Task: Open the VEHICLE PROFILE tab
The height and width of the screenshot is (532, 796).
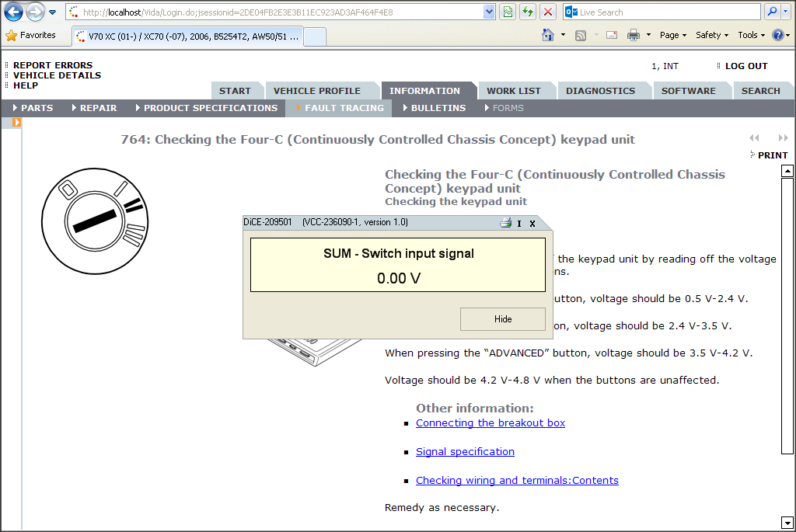Action: 317,91
